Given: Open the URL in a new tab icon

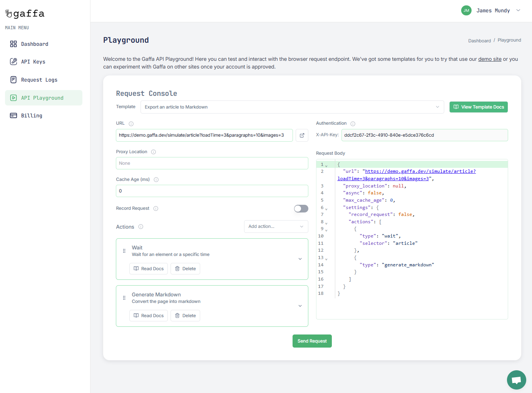Looking at the screenshot, I should pyautogui.click(x=302, y=135).
